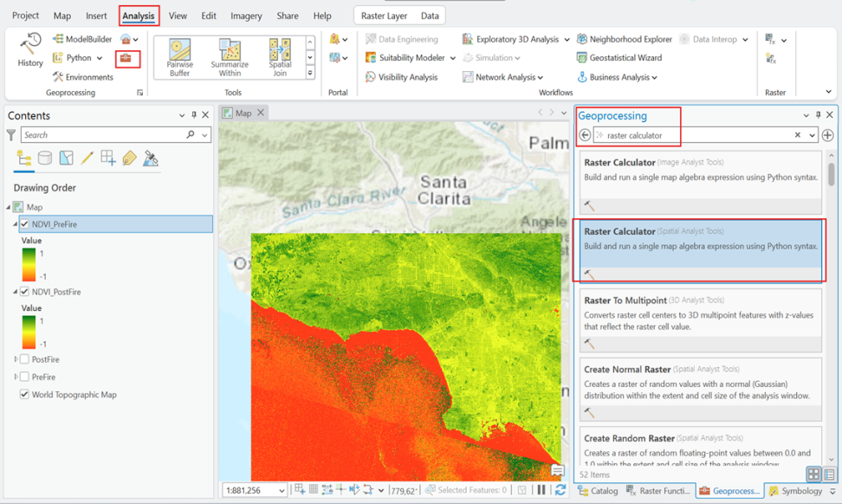Switch Contents to List By Selection
This screenshot has width=842, height=504.
click(66, 158)
